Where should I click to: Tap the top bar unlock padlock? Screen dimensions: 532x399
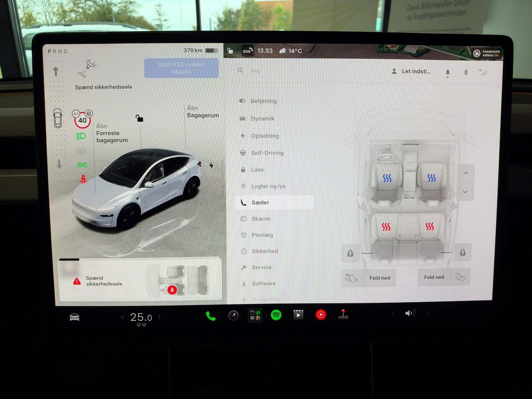230,51
